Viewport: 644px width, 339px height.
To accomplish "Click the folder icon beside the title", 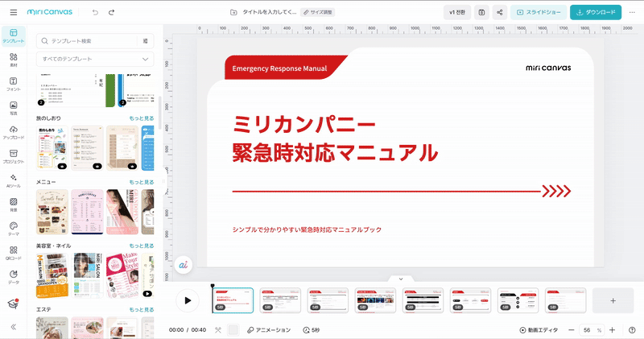I will pyautogui.click(x=233, y=12).
